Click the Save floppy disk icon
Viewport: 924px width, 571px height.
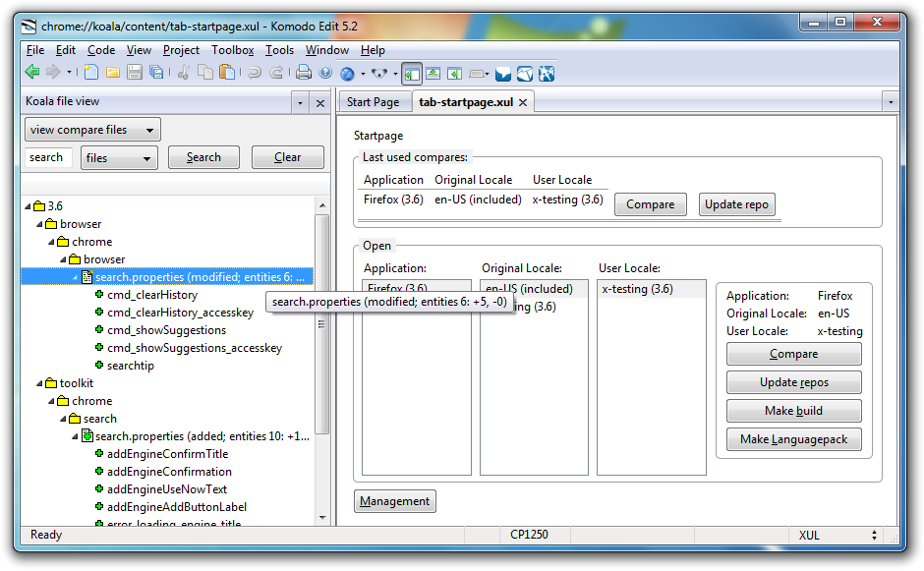tap(135, 73)
